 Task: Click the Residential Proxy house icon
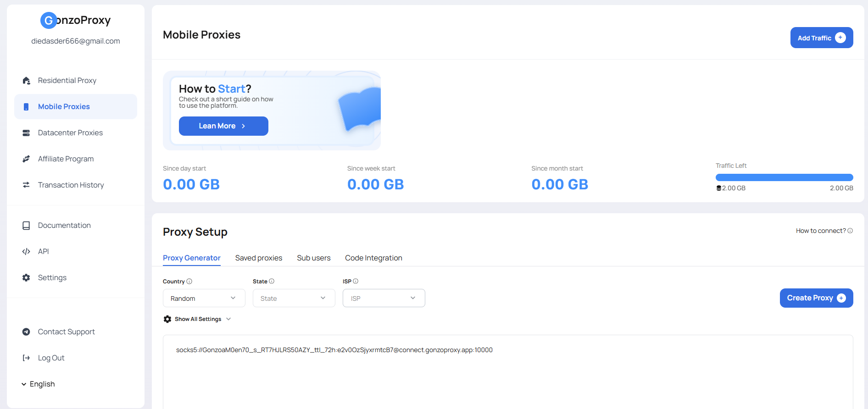(x=26, y=81)
